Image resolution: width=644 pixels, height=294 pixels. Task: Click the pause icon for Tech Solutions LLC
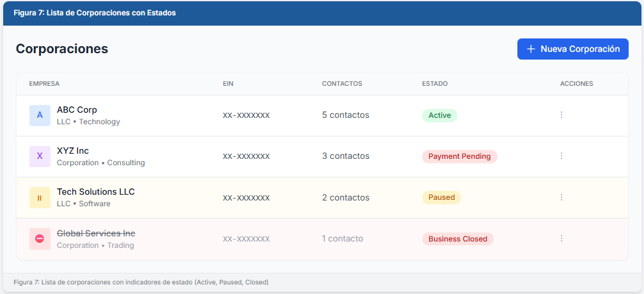pos(40,198)
